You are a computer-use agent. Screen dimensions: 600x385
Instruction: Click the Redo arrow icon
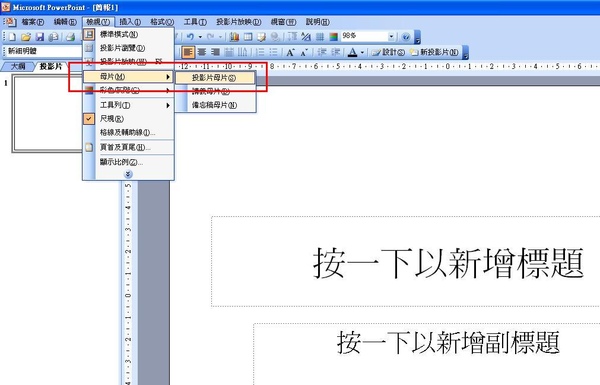[210, 37]
